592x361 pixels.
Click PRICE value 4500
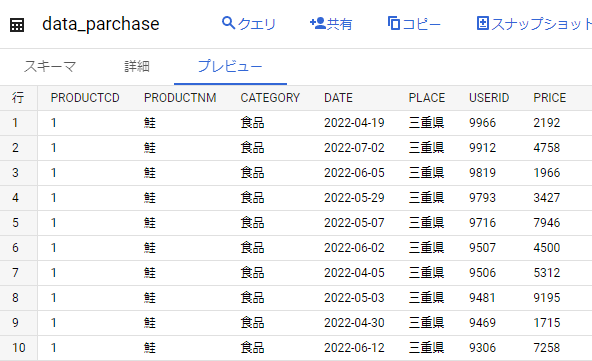[x=547, y=248]
